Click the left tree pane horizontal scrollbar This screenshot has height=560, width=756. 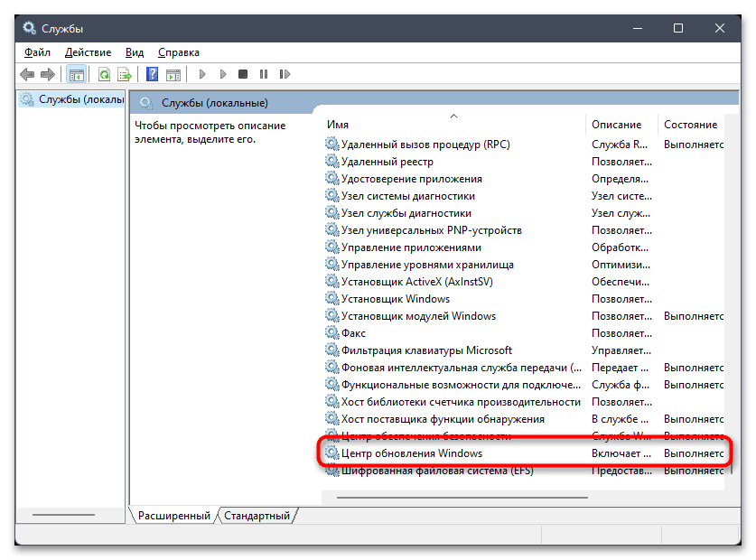[63, 515]
